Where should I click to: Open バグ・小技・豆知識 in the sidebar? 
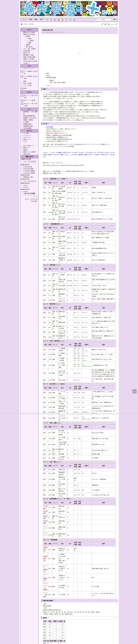coord(29,49)
